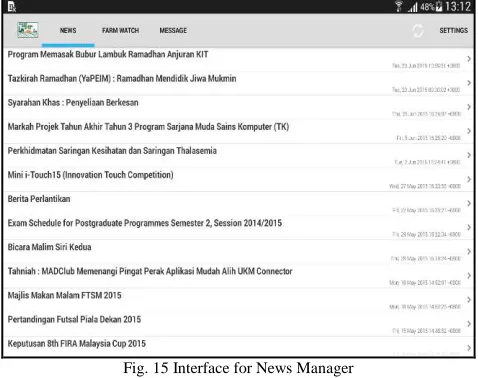Image resolution: width=478 pixels, height=378 pixels.
Task: Open 'Markah Projek Tahun Akhir Tahun 3' news
Action: (148, 127)
